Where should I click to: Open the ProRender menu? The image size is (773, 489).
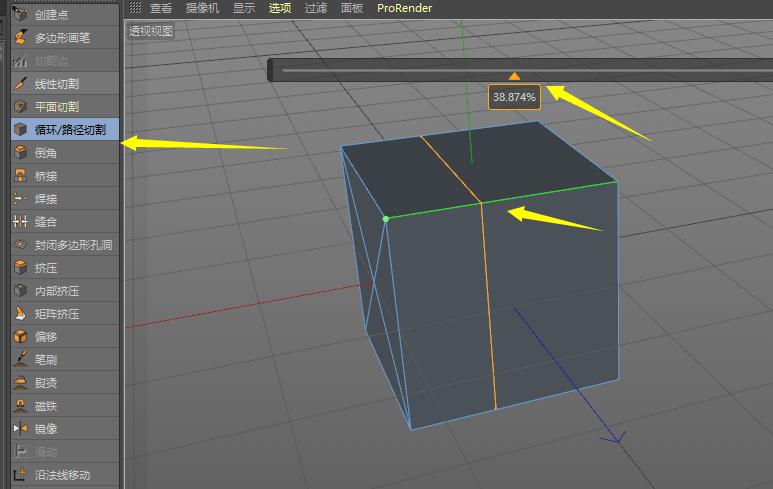tap(404, 8)
